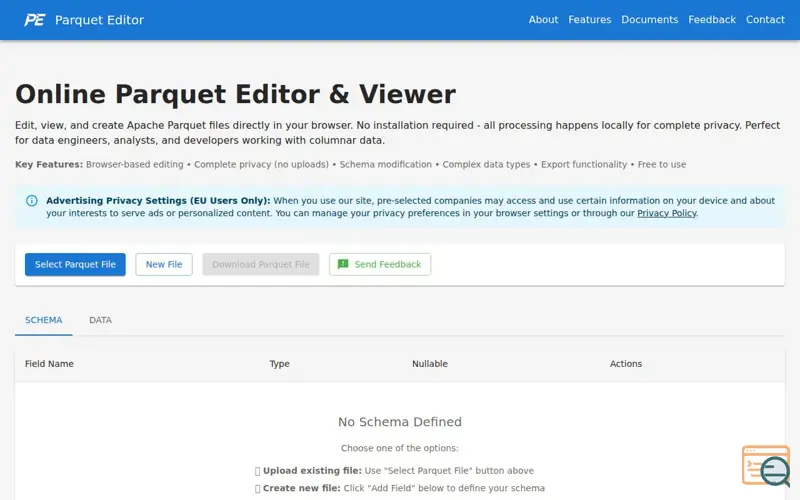Screen dimensions: 800x500
Task: Click the Field Name column header
Action: (49, 364)
